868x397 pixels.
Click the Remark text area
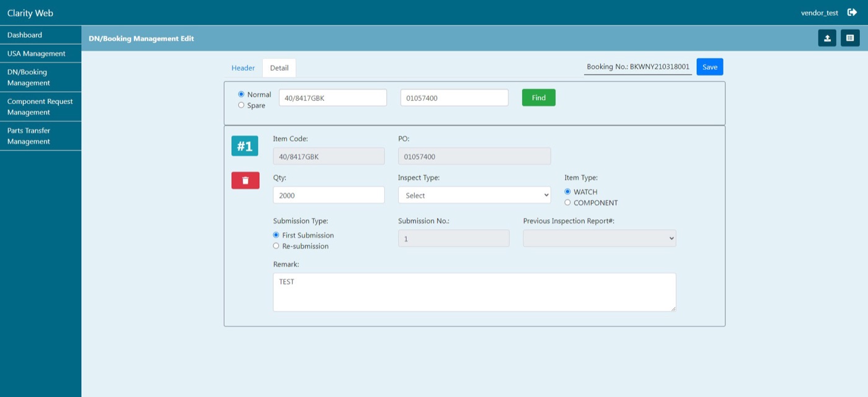click(x=474, y=292)
